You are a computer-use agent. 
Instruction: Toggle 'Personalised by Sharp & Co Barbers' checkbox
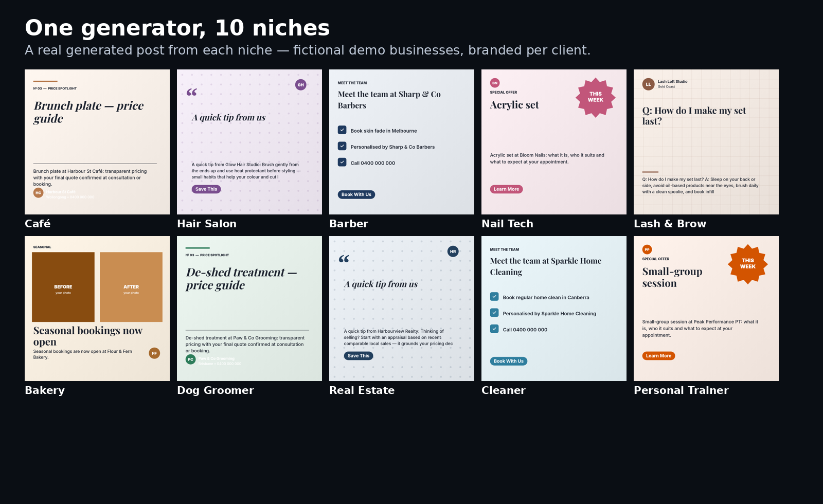[342, 146]
